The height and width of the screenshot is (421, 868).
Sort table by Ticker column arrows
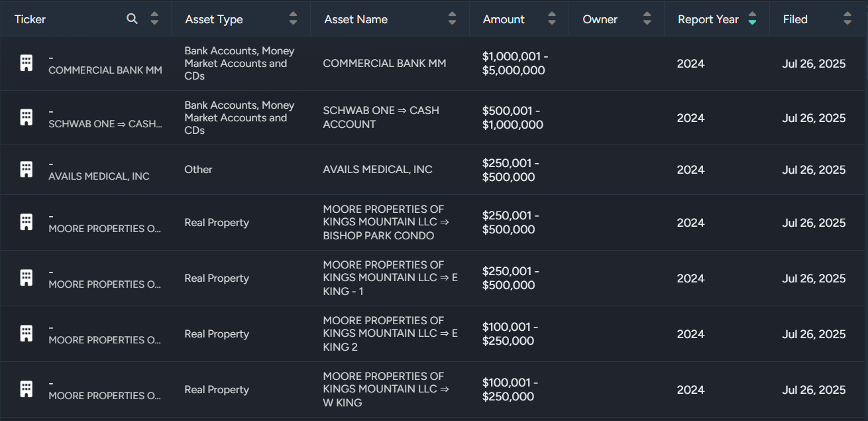coord(154,19)
